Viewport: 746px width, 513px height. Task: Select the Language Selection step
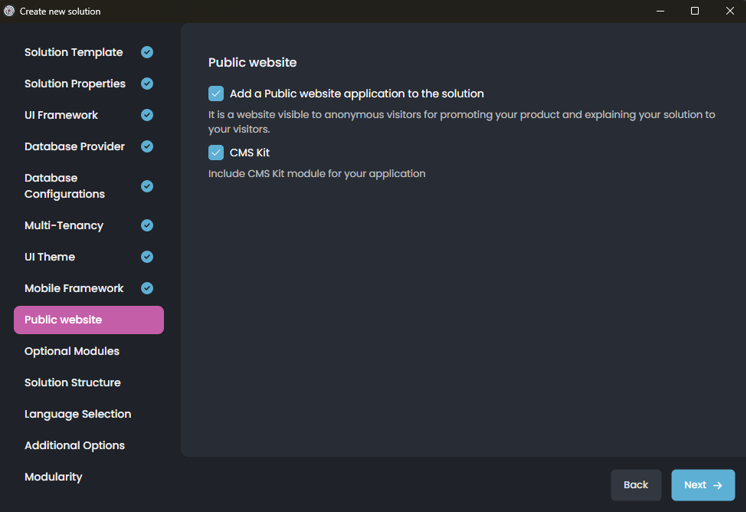(x=77, y=414)
